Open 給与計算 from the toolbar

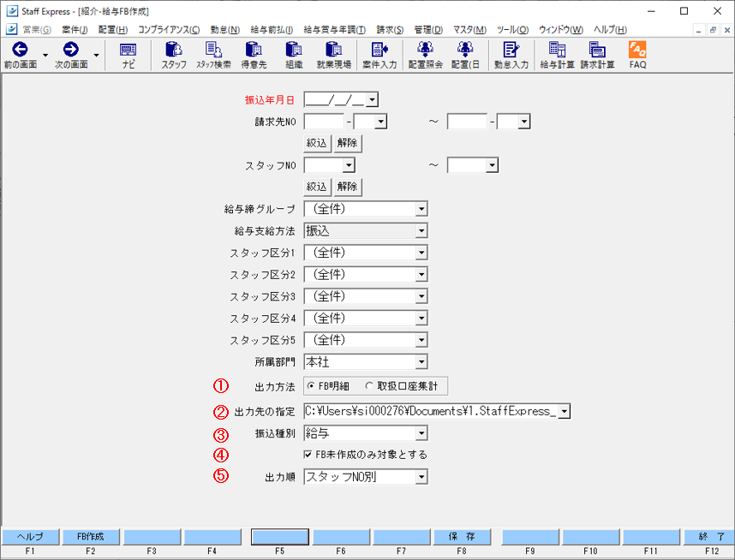558,55
